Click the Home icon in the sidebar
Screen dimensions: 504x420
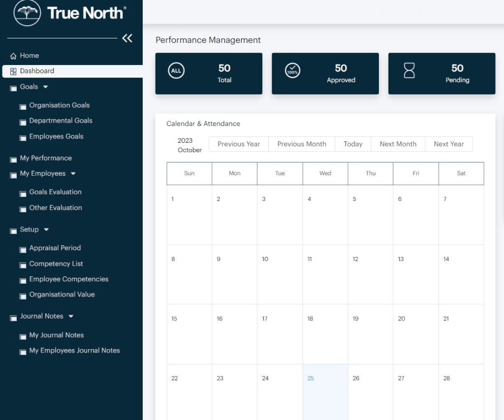point(13,55)
